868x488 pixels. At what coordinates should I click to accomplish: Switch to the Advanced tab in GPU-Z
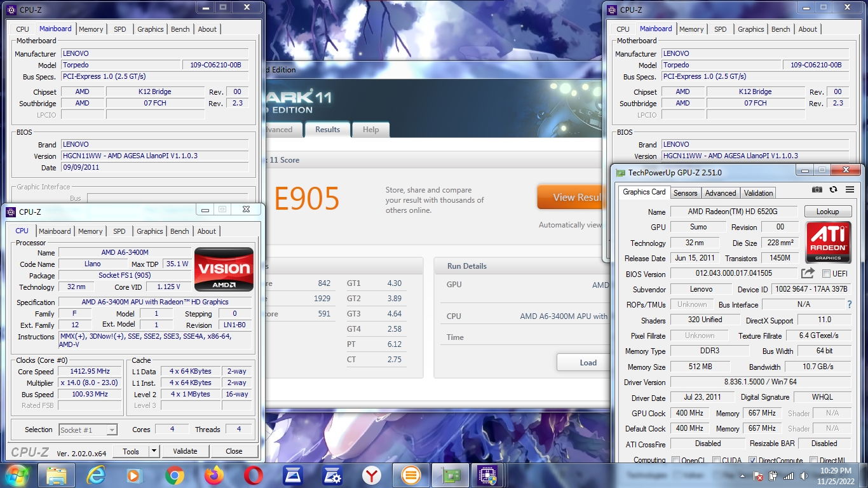click(721, 193)
